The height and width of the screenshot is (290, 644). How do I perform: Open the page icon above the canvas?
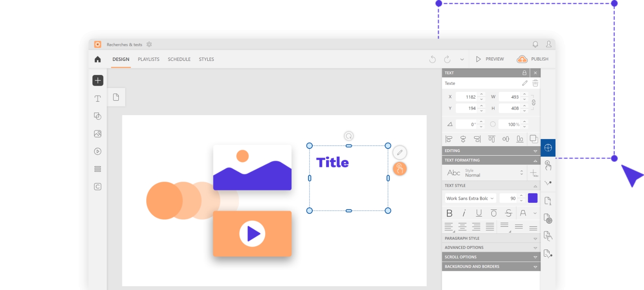click(x=116, y=97)
